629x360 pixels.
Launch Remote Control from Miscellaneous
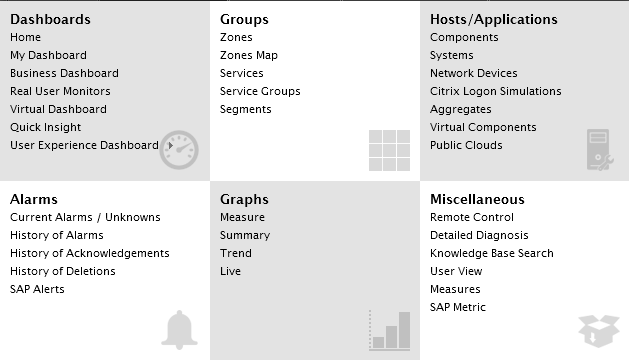[x=472, y=217]
